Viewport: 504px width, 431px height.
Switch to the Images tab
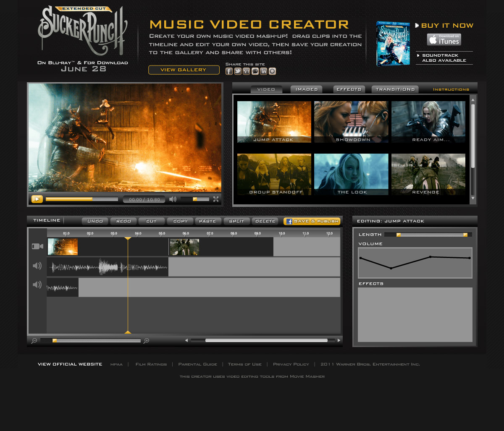click(307, 89)
